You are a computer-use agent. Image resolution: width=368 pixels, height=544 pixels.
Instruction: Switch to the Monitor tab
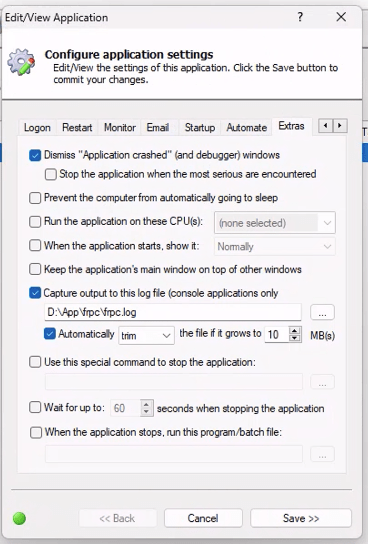click(x=120, y=128)
